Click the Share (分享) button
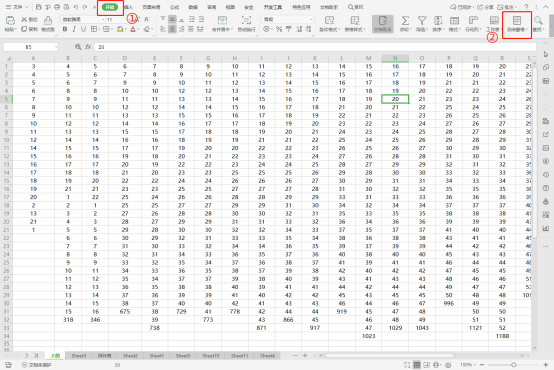The image size is (554, 370). [x=485, y=7]
